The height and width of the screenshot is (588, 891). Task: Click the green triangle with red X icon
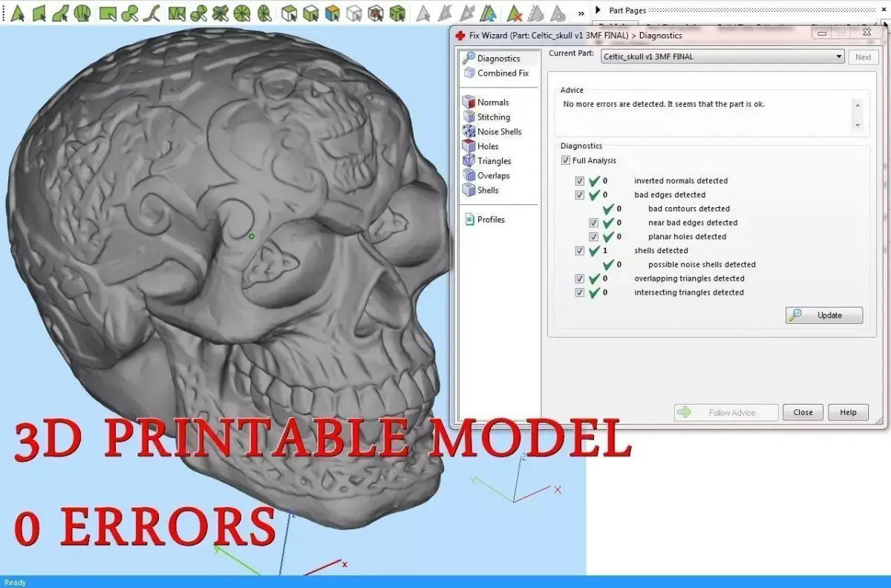coord(515,13)
